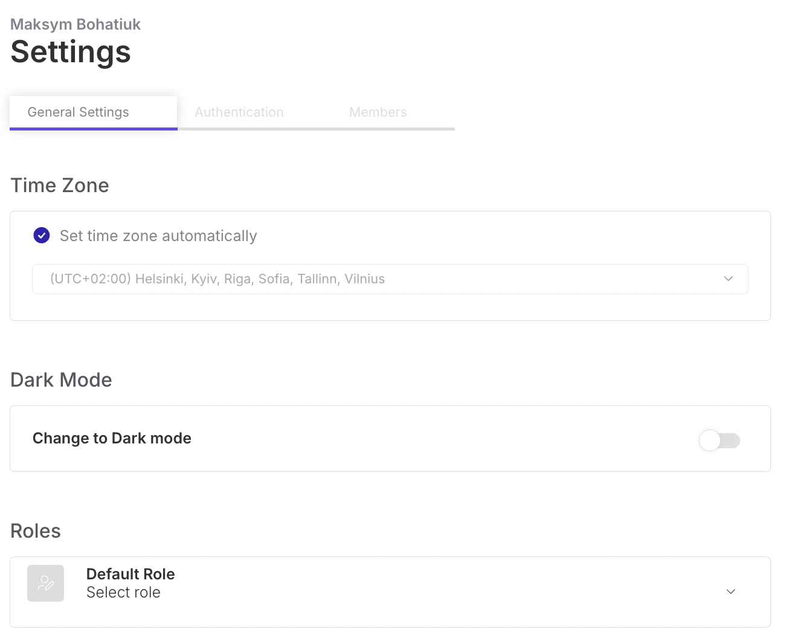Image resolution: width=812 pixels, height=644 pixels.
Task: Click the 'Default Role' title text
Action: (130, 574)
